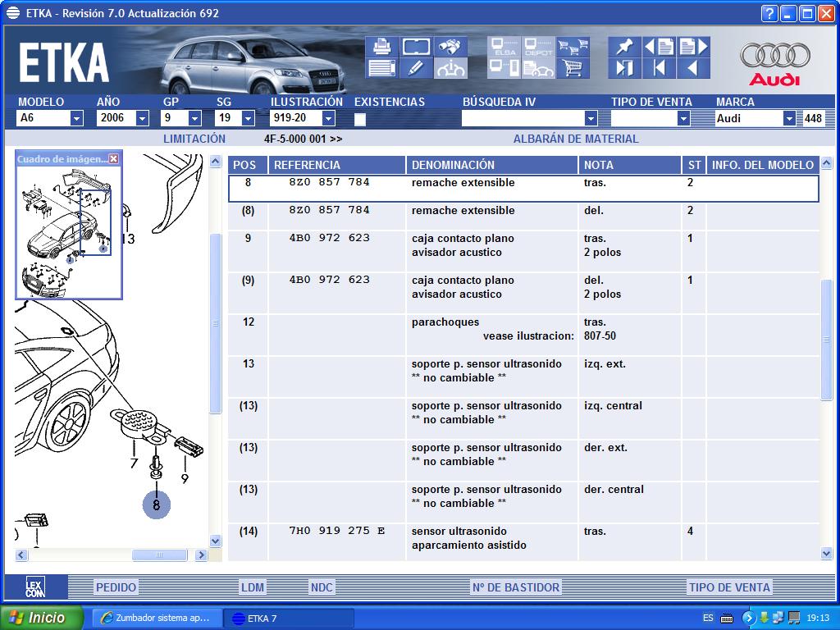This screenshot has height=630, width=840.
Task: Click the ST column header
Action: 694,165
